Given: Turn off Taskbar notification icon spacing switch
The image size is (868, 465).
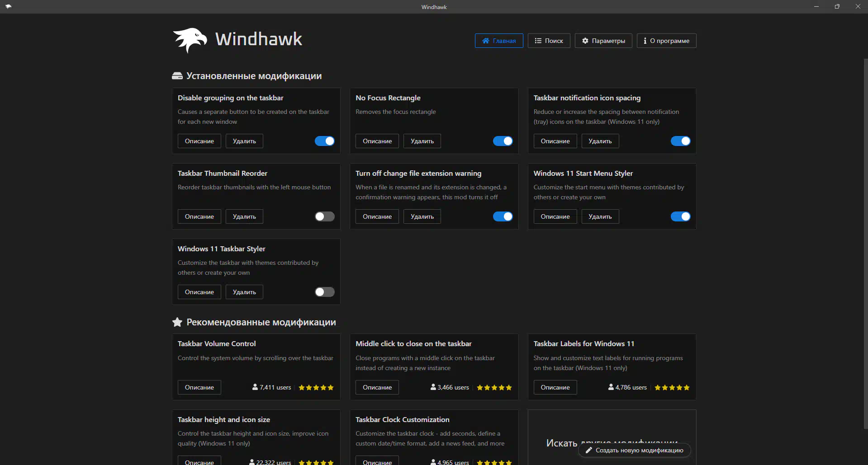Looking at the screenshot, I should (680, 141).
